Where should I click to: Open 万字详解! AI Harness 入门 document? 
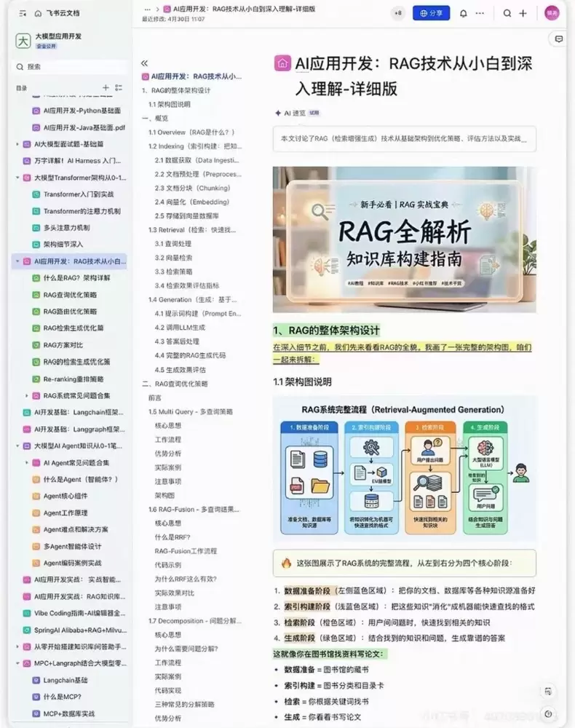(x=77, y=161)
